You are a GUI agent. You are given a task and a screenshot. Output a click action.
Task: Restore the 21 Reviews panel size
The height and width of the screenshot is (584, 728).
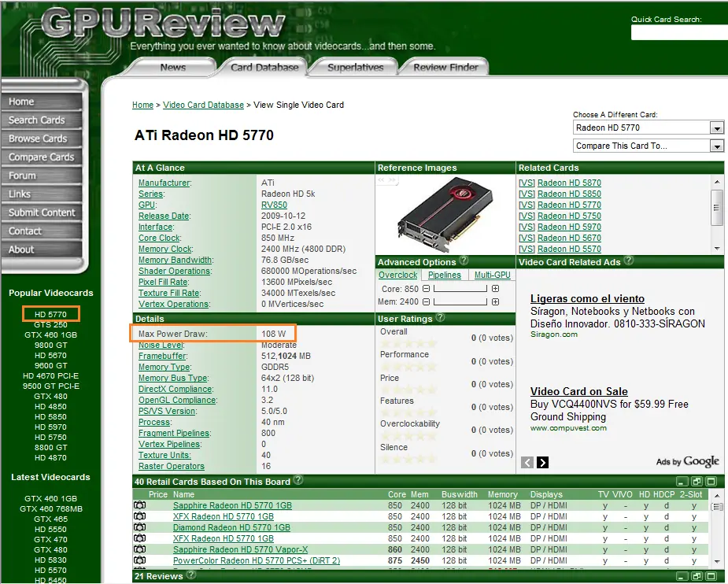pyautogui.click(x=697, y=576)
